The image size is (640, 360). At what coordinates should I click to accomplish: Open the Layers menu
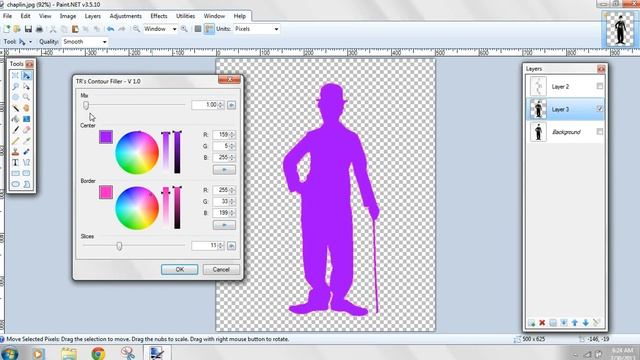click(93, 16)
